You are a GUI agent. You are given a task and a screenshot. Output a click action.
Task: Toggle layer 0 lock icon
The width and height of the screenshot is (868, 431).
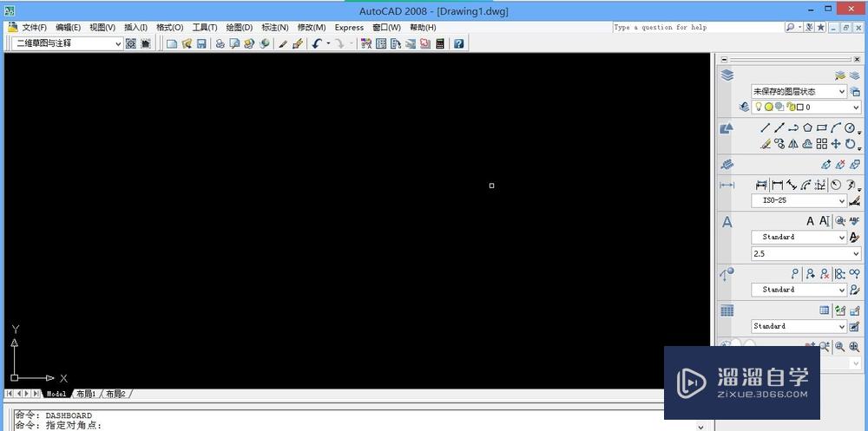click(791, 108)
